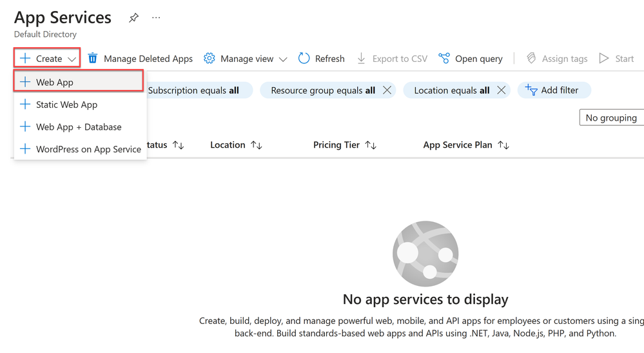This screenshot has height=353, width=644.
Task: Click the trash bin icon
Action: (x=93, y=58)
